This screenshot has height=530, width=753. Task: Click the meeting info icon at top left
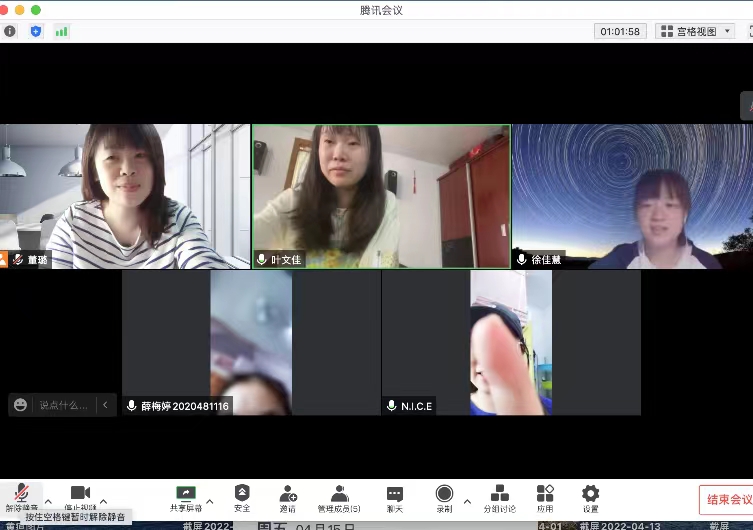click(11, 31)
